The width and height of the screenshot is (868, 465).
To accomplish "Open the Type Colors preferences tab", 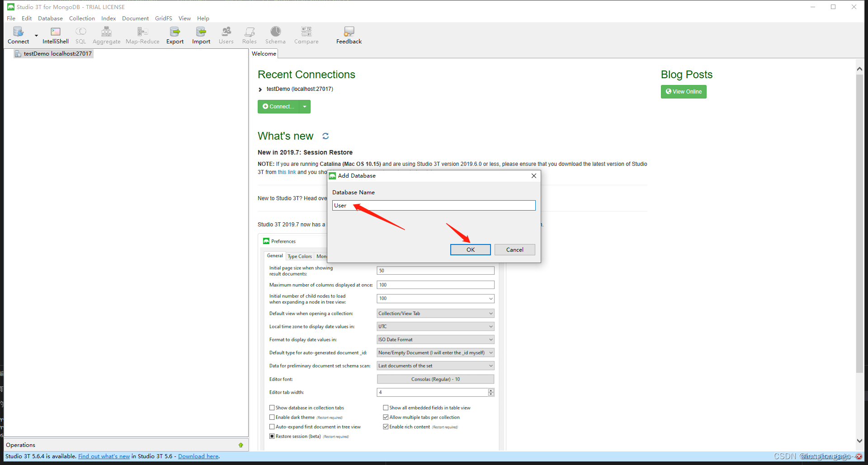I will coord(300,256).
